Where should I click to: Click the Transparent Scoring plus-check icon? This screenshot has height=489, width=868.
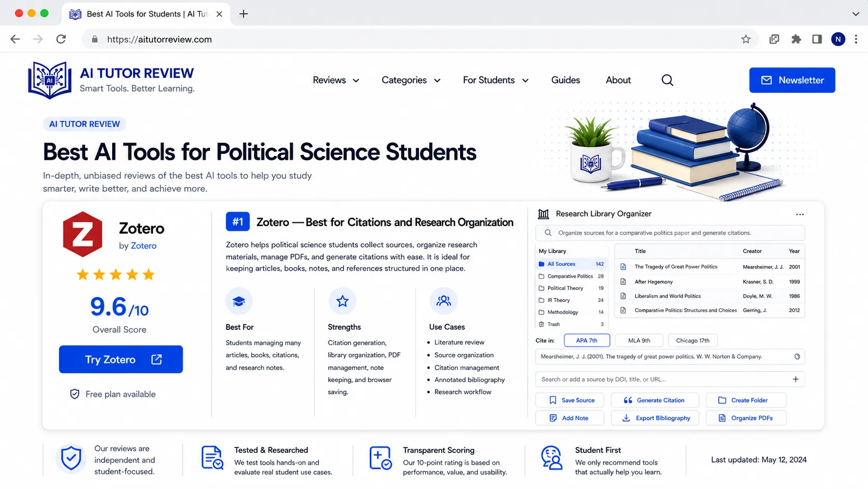pos(381,458)
